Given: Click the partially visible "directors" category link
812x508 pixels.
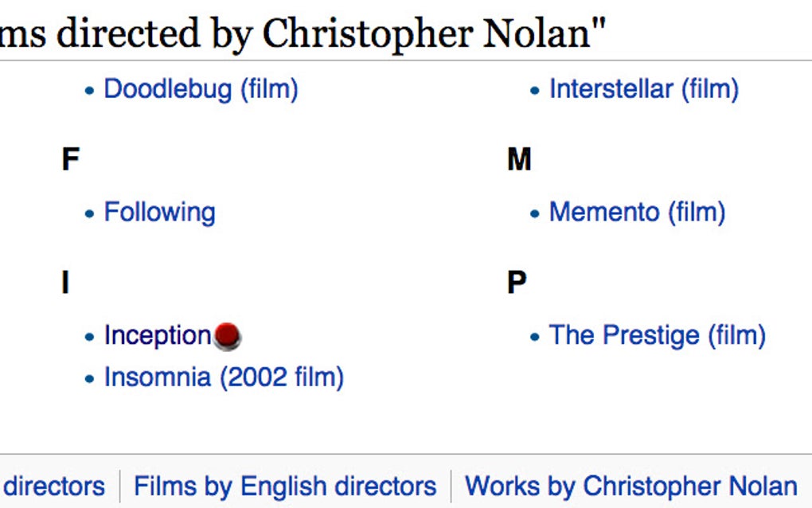Looking at the screenshot, I should 54,486.
